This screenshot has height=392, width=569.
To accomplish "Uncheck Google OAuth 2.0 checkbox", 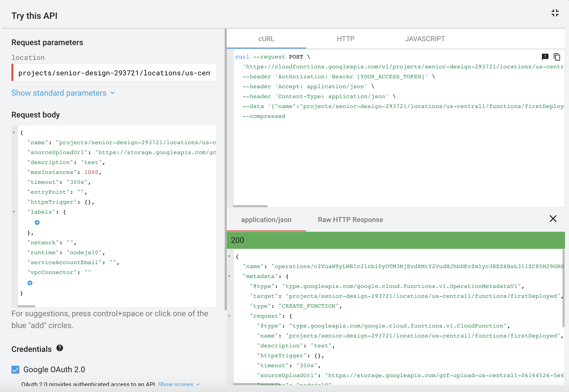I will (x=15, y=369).
